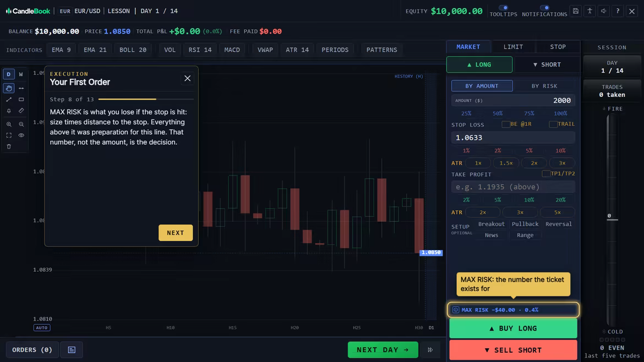
Task: Check the TP1/TP2 checkbox
Action: point(546,174)
